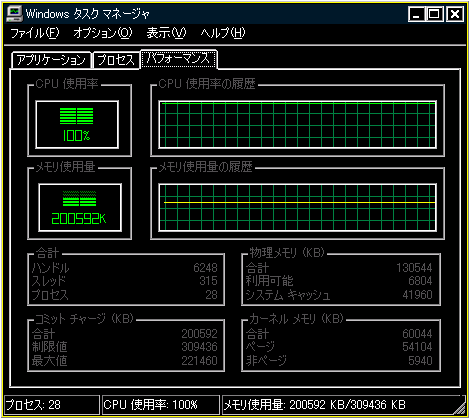Open the ヘルプ(H) menu

(x=223, y=33)
